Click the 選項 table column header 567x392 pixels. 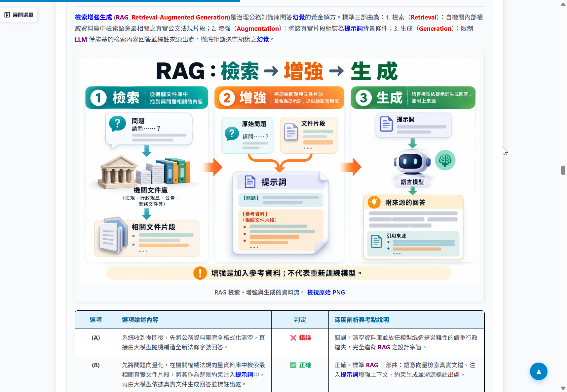tap(96, 320)
